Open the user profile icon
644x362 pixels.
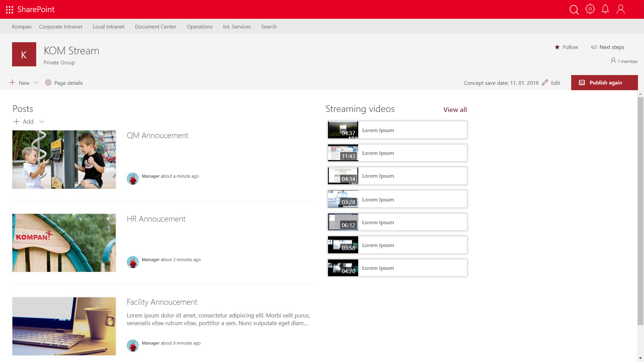[x=621, y=9]
